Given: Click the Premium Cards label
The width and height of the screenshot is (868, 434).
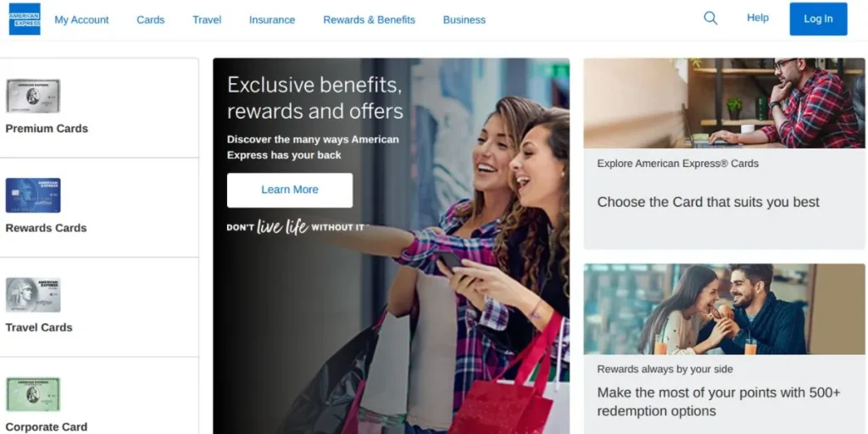Looking at the screenshot, I should 47,129.
